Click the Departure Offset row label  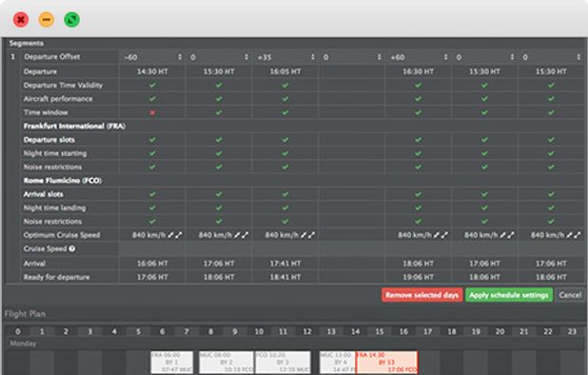(51, 57)
